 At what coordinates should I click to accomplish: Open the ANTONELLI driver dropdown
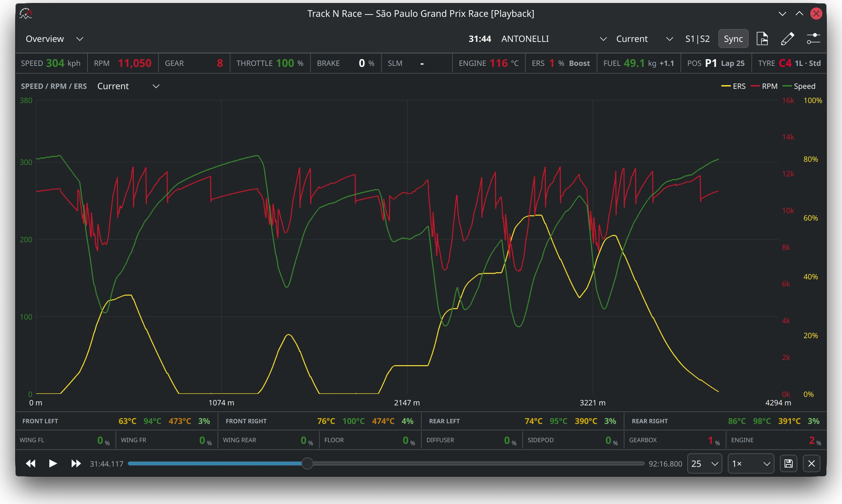(x=554, y=39)
